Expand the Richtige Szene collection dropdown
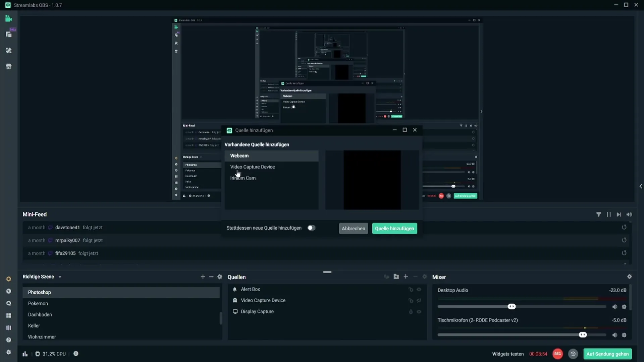This screenshot has width=644, height=362. (60, 277)
